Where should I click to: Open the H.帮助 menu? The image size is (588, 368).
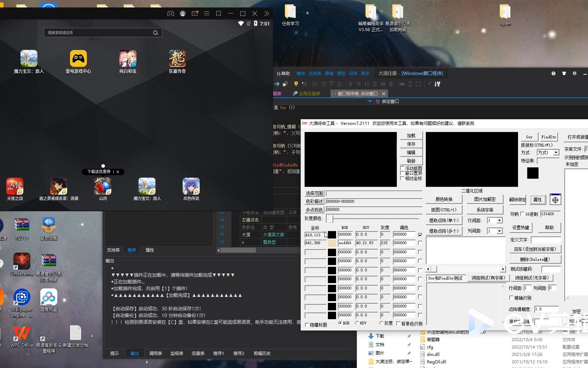pos(283,73)
